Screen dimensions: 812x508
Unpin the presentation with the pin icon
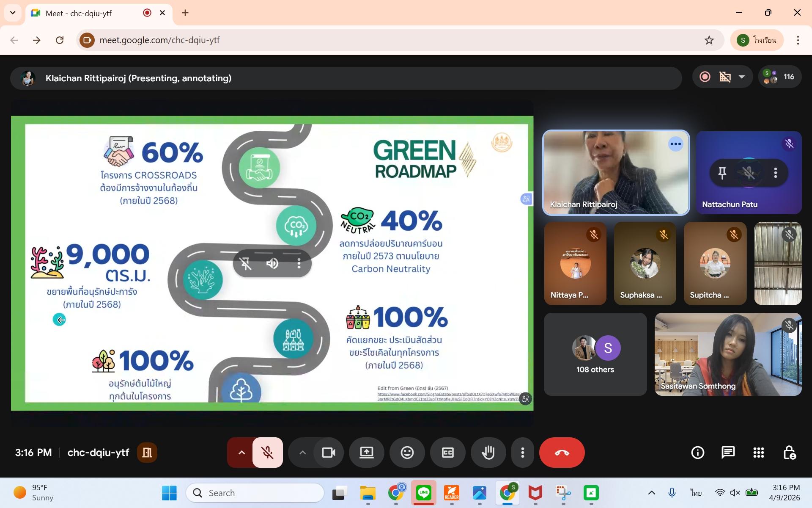click(x=246, y=264)
